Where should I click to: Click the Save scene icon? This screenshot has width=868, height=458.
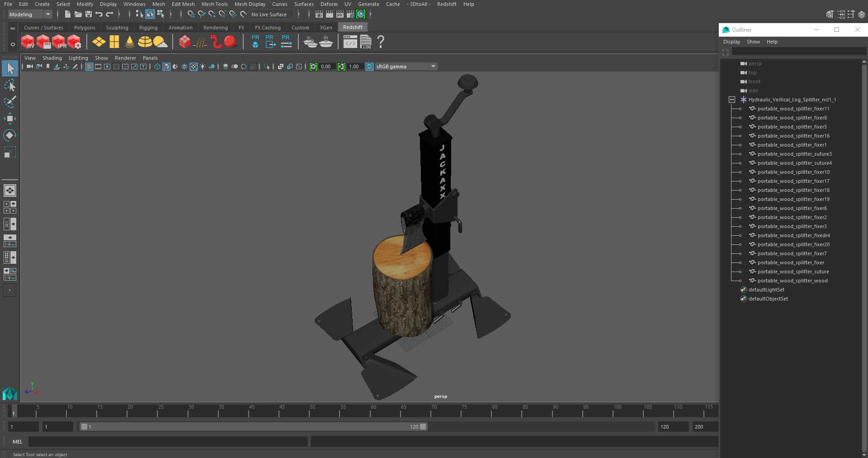[89, 14]
